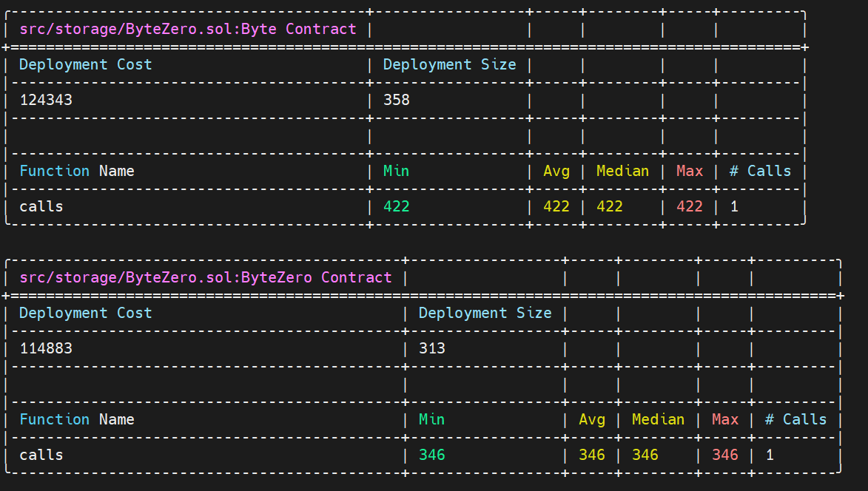
Task: Click the calls function name in Byte table
Action: (x=41, y=207)
